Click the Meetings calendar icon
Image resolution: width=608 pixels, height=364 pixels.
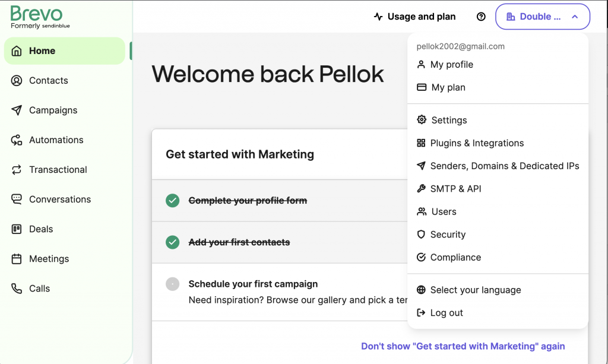[17, 259]
